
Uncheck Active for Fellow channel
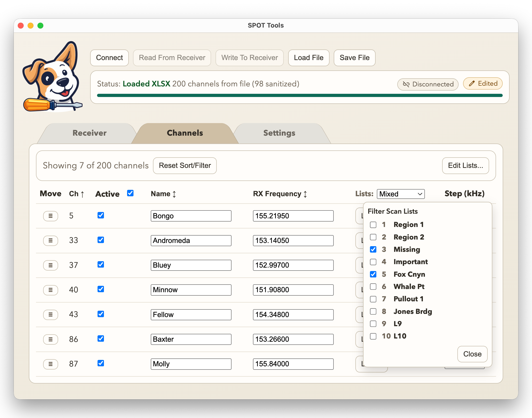pyautogui.click(x=101, y=314)
